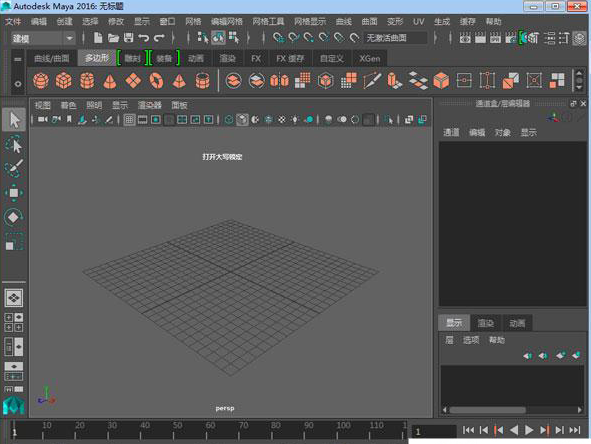Toggle viewport film gate display
591x444 pixels.
(142, 120)
